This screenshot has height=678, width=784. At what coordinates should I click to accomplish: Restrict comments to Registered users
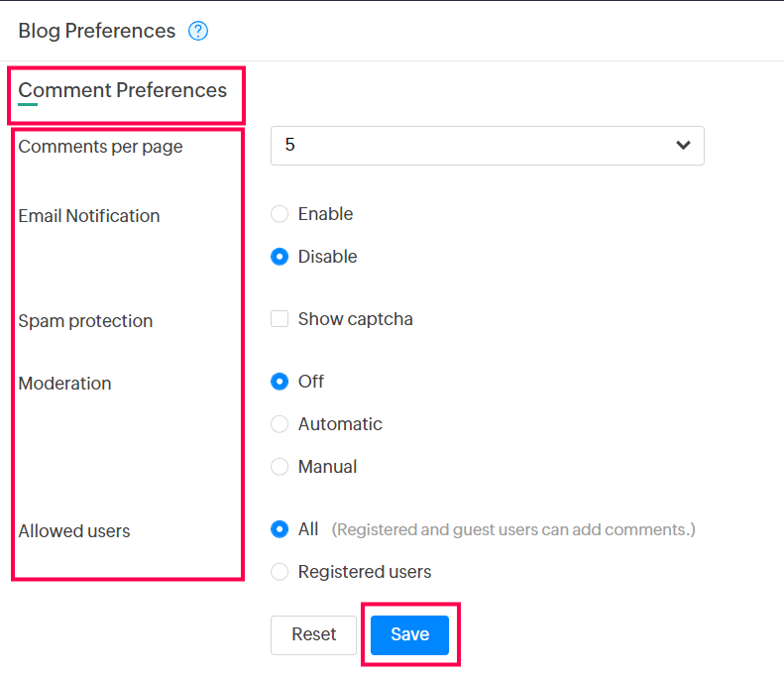(280, 572)
